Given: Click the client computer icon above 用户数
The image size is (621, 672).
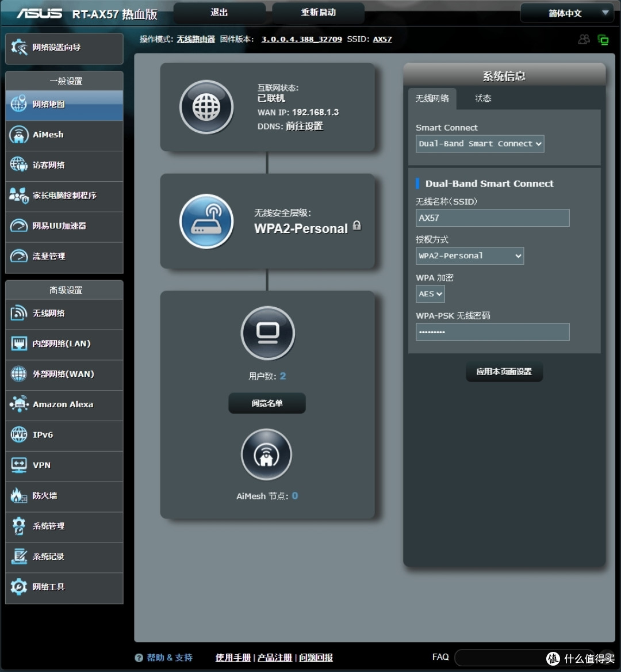Looking at the screenshot, I should click(268, 333).
